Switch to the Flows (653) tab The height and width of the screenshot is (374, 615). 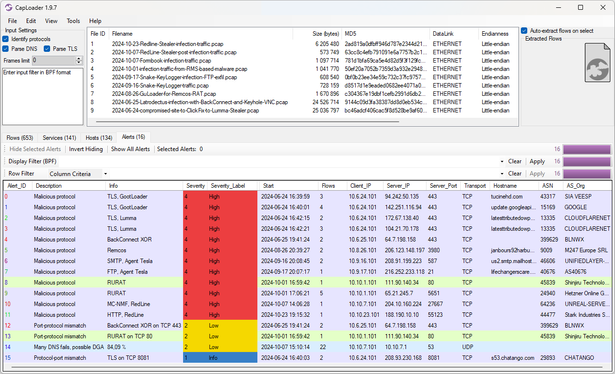click(20, 138)
